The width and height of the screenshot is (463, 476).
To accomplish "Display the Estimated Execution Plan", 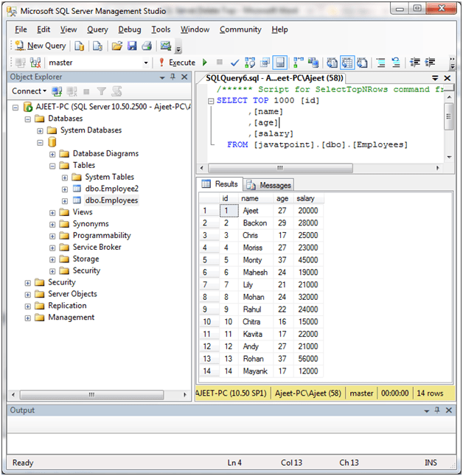I will (x=250, y=63).
